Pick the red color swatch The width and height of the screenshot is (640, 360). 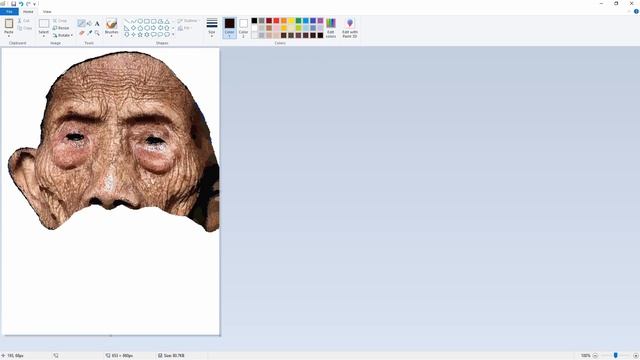tap(276, 21)
